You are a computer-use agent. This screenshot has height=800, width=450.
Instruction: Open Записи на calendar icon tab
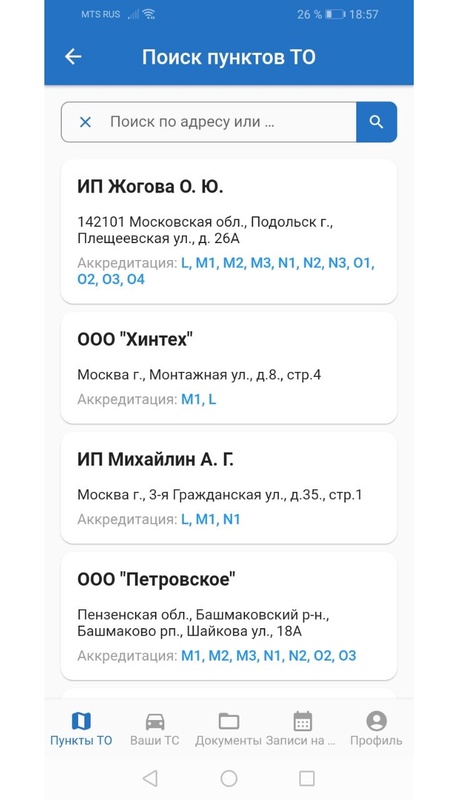pos(302,729)
